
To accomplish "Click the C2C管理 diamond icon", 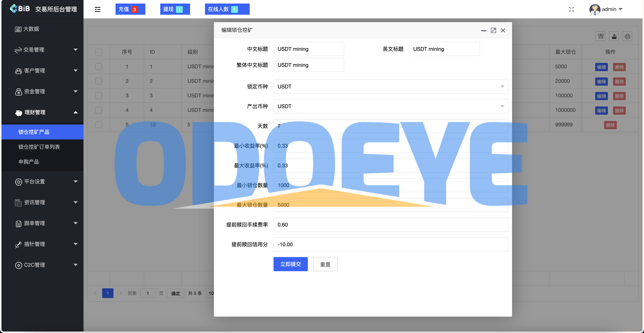I will 18,265.
